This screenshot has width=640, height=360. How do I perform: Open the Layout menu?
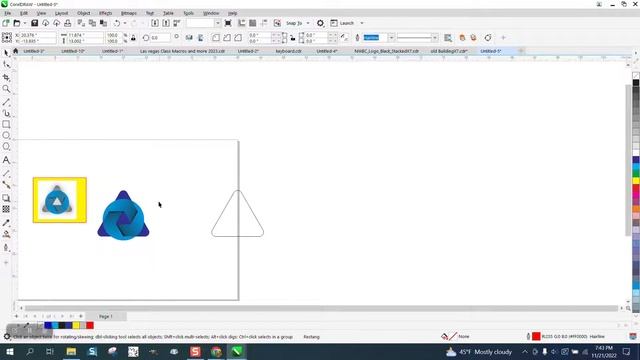(61, 13)
